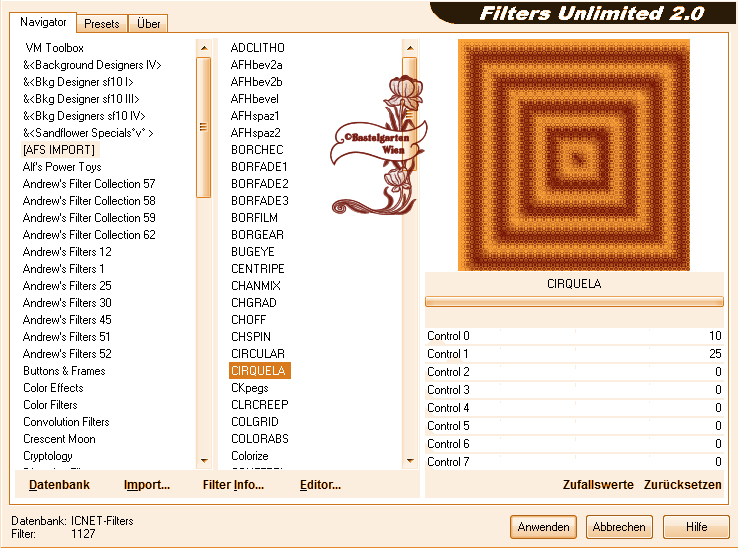The height and width of the screenshot is (548, 738).
Task: Select Cryptology category
Action: [48, 456]
